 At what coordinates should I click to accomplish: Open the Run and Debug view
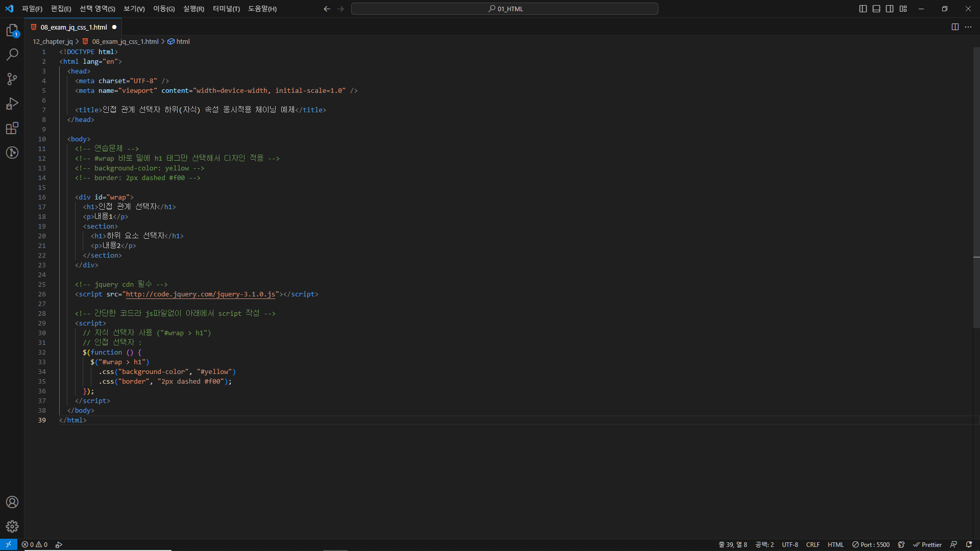(x=12, y=104)
